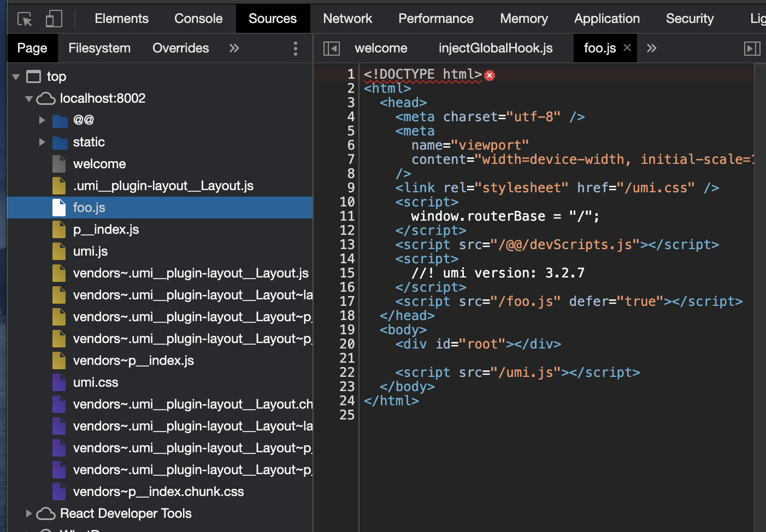Switch to the Network panel
The width and height of the screenshot is (766, 532).
(x=347, y=18)
